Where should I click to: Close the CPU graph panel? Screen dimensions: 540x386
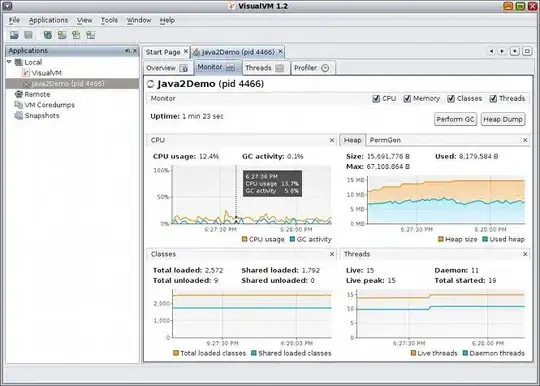point(332,140)
